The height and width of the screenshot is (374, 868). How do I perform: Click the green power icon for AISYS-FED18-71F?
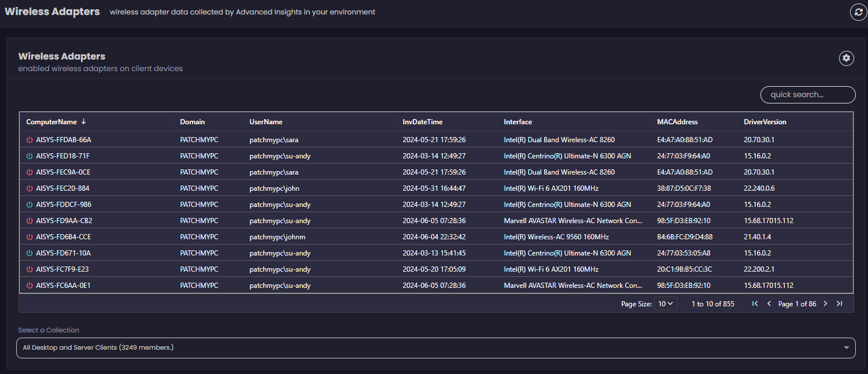[29, 156]
